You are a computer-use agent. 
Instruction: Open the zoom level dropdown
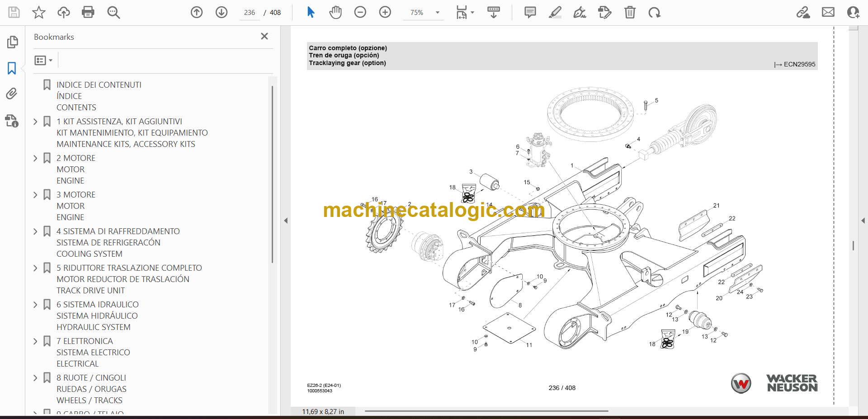pos(438,13)
